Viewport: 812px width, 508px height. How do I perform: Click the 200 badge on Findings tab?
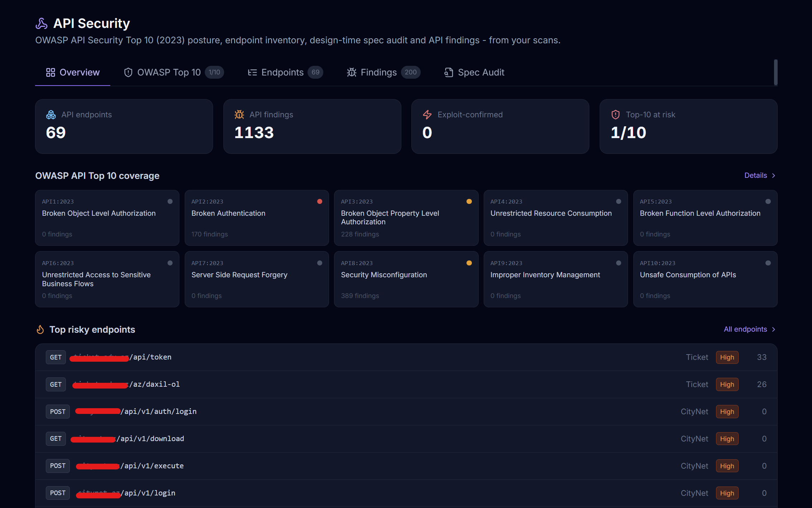pos(411,72)
